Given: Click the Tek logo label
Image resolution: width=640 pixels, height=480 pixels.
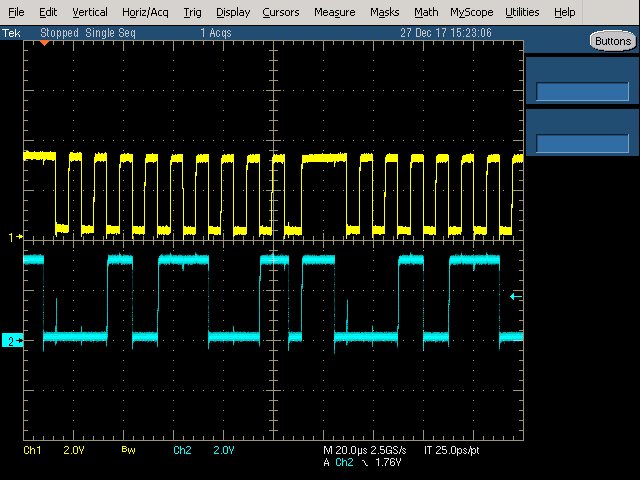Looking at the screenshot, I should tap(11, 33).
